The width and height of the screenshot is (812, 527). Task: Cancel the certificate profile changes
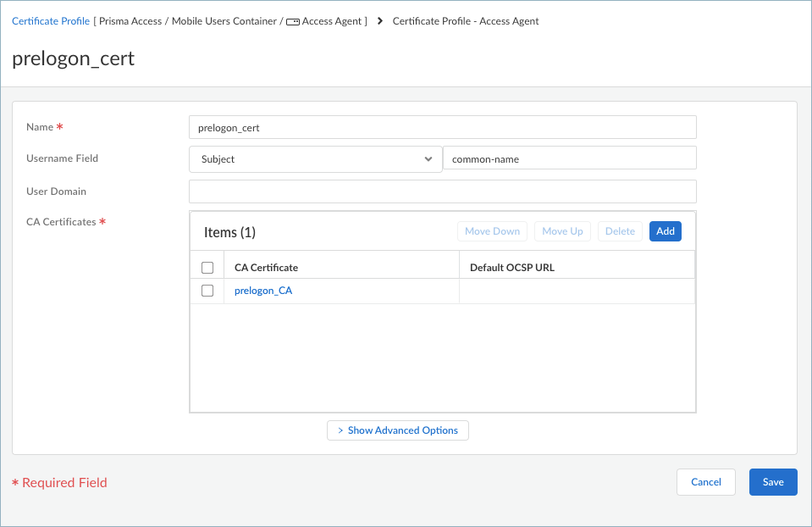pos(705,482)
